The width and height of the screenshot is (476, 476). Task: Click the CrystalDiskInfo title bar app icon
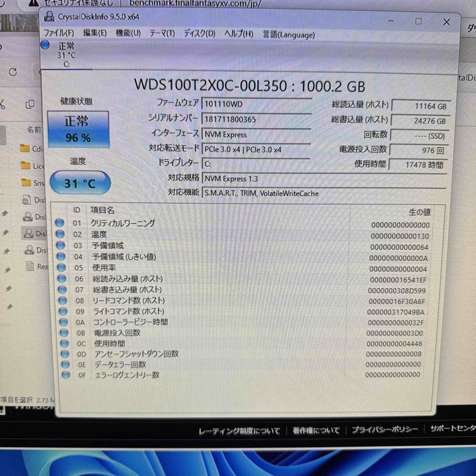point(49,16)
